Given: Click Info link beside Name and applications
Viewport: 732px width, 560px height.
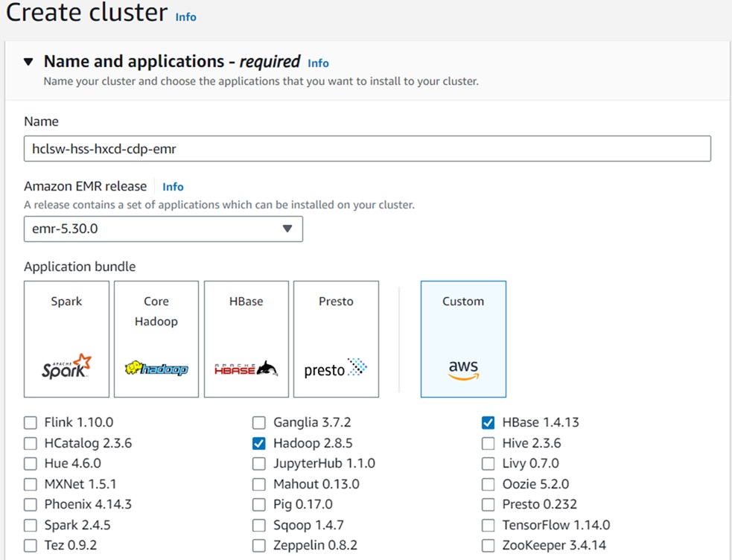Looking at the screenshot, I should 318,63.
